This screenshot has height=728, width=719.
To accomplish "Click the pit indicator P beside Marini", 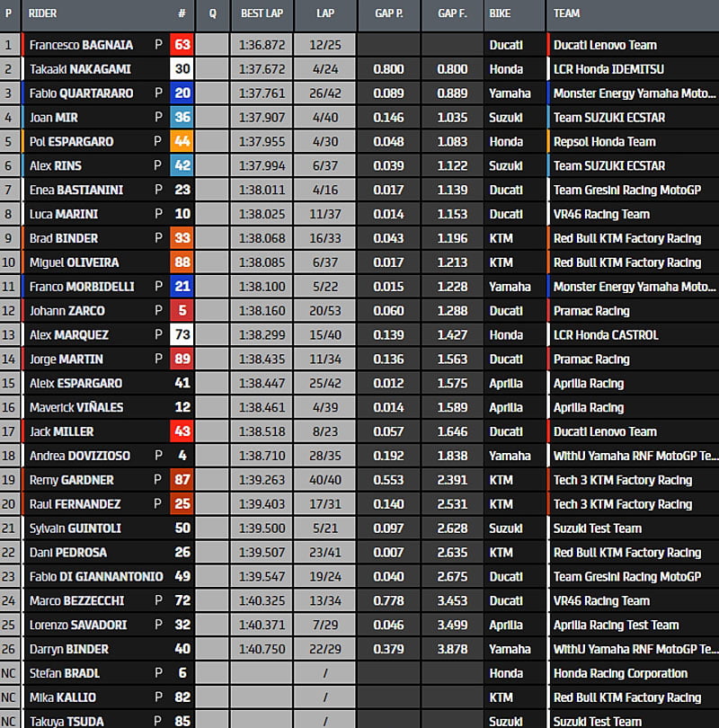I will [158, 215].
